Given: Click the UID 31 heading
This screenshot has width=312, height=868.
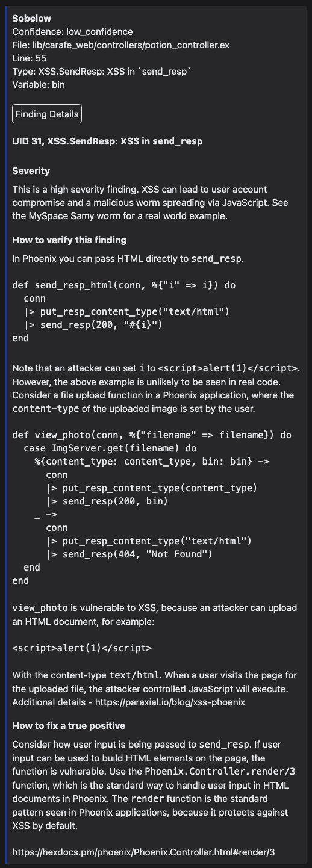Looking at the screenshot, I should click(107, 141).
